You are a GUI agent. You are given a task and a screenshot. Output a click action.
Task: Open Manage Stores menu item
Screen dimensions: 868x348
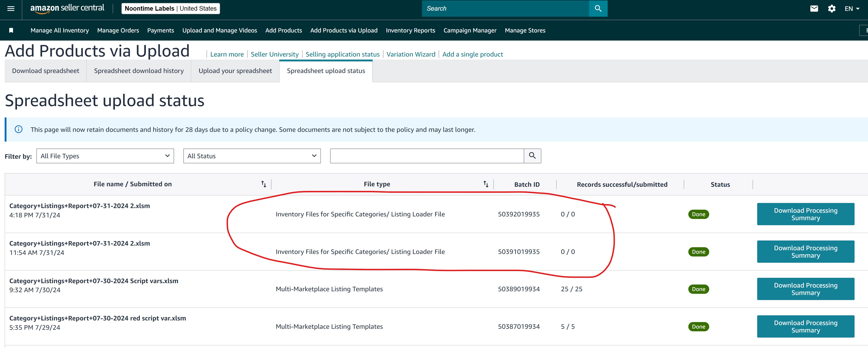[x=525, y=30]
